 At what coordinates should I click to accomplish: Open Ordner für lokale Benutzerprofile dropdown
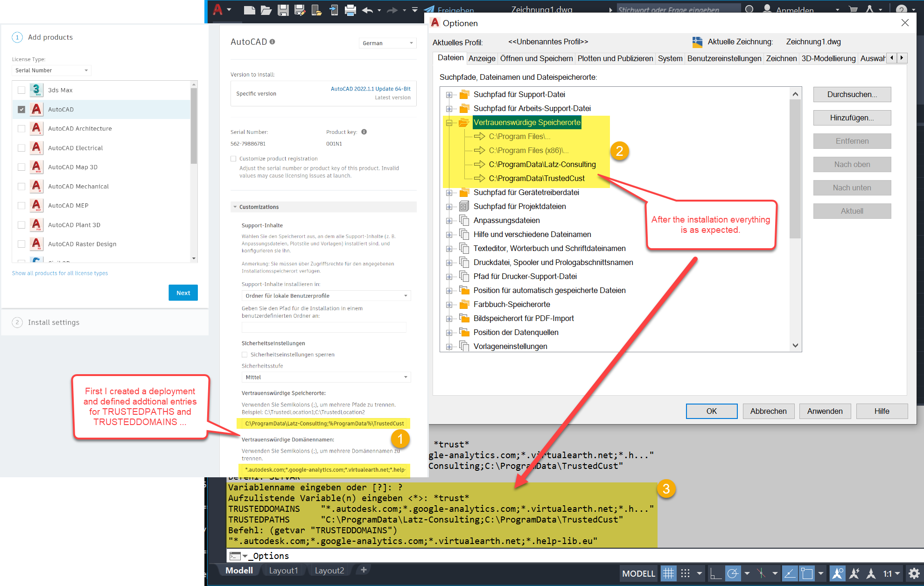point(326,296)
